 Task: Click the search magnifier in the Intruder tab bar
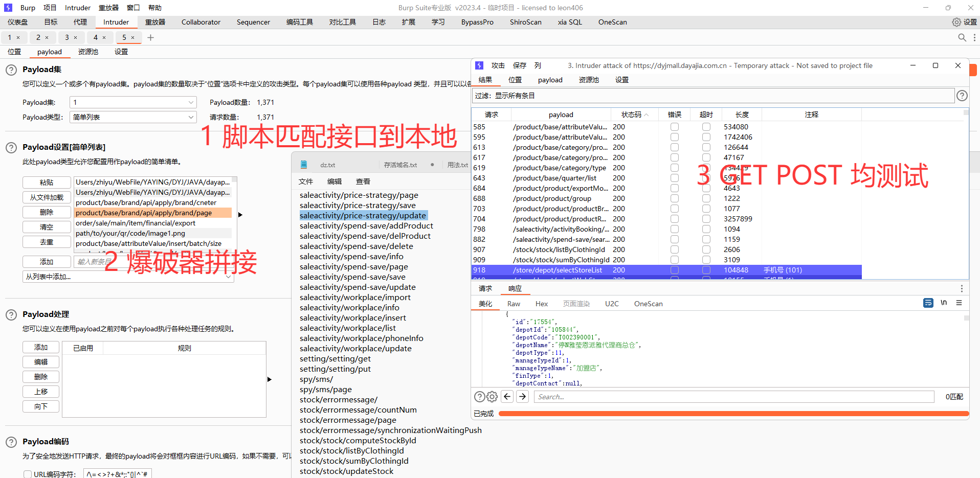click(962, 37)
